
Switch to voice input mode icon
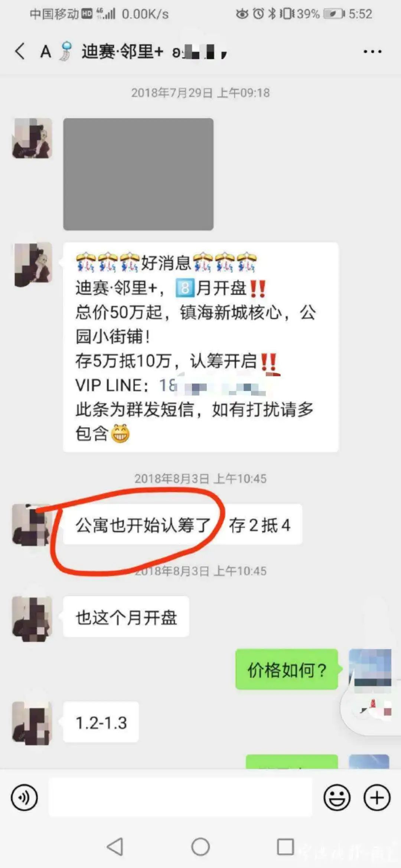point(24,797)
